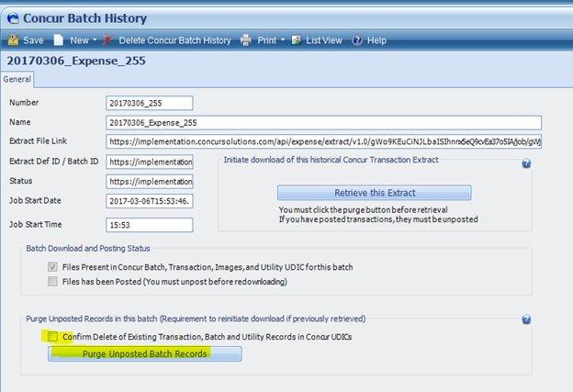Click the Extract File Link field

pyautogui.click(x=323, y=141)
